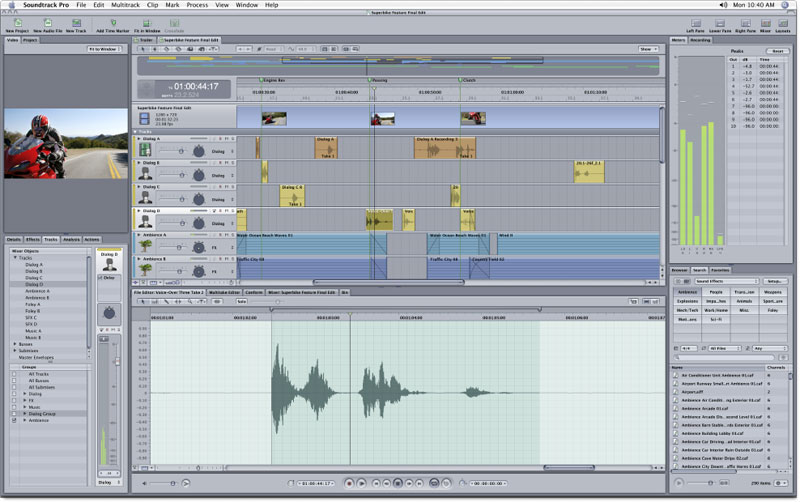This screenshot has height=502, width=800.
Task: Toggle the Solo button in File Editor
Action: click(x=241, y=302)
